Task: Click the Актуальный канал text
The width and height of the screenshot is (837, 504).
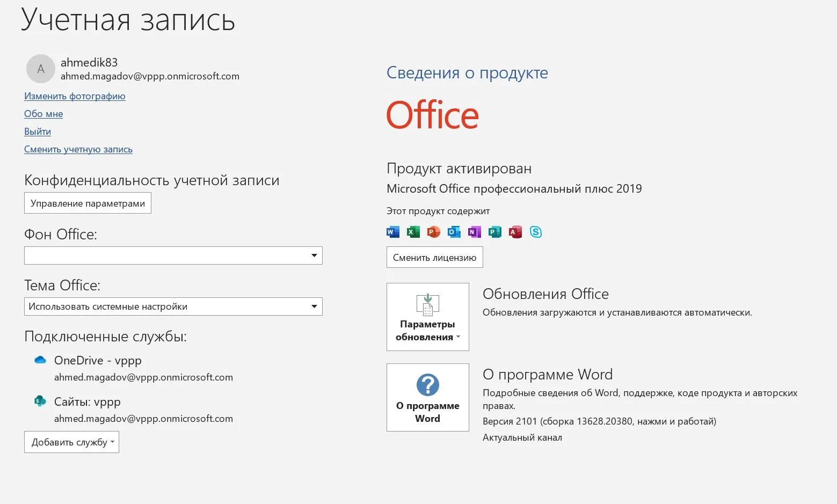Action: [522, 437]
